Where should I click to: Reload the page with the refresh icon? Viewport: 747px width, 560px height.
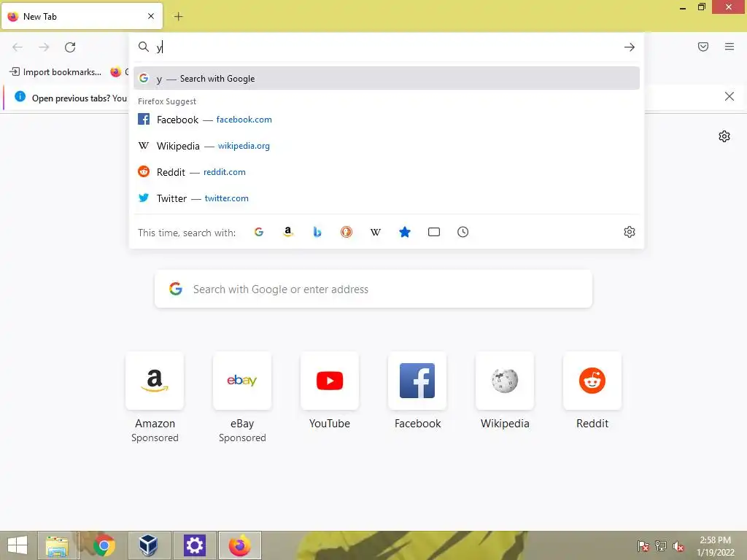point(70,47)
